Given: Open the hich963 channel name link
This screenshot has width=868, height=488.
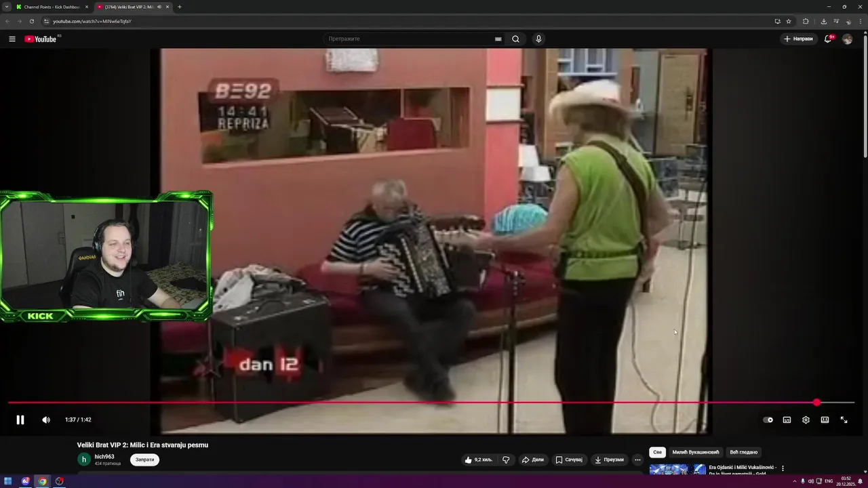Looking at the screenshot, I should pyautogui.click(x=104, y=456).
